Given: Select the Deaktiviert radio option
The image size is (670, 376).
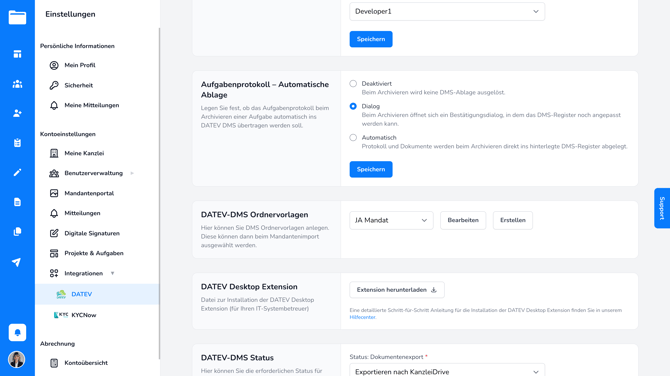Looking at the screenshot, I should [353, 84].
